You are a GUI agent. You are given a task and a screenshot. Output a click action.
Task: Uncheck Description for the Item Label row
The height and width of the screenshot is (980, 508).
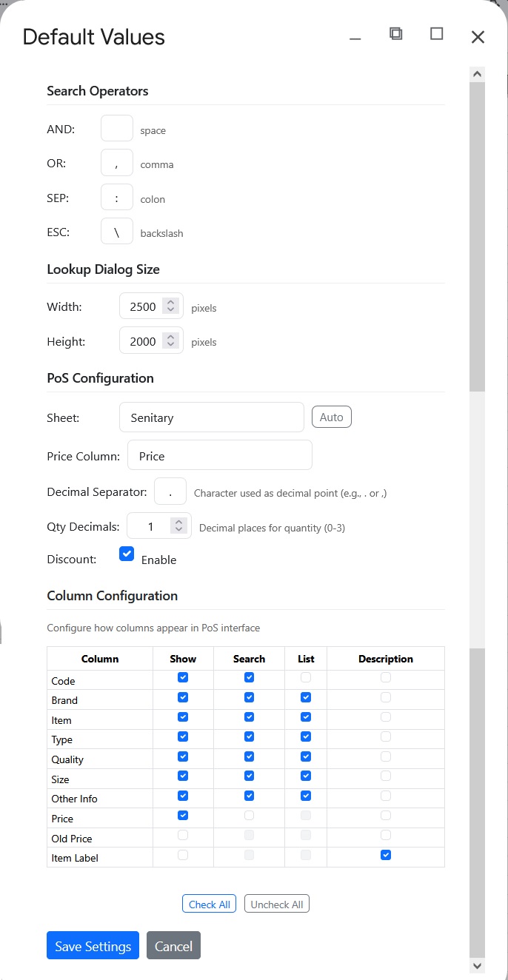tap(385, 855)
